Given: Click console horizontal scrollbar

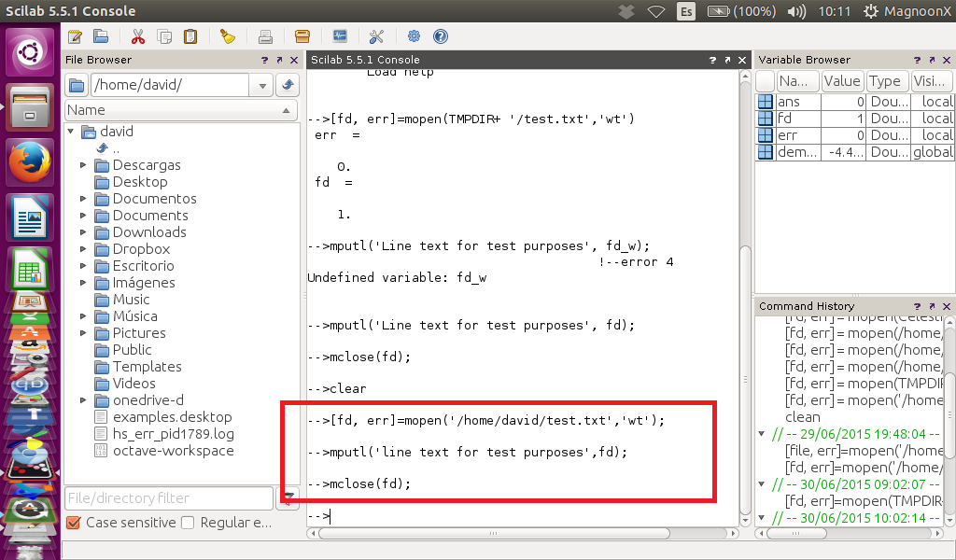Looking at the screenshot, I should click(495, 533).
